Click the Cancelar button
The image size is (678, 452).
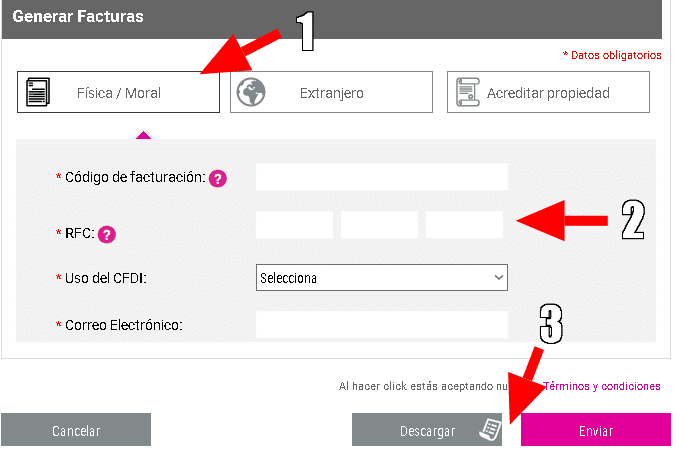76,430
